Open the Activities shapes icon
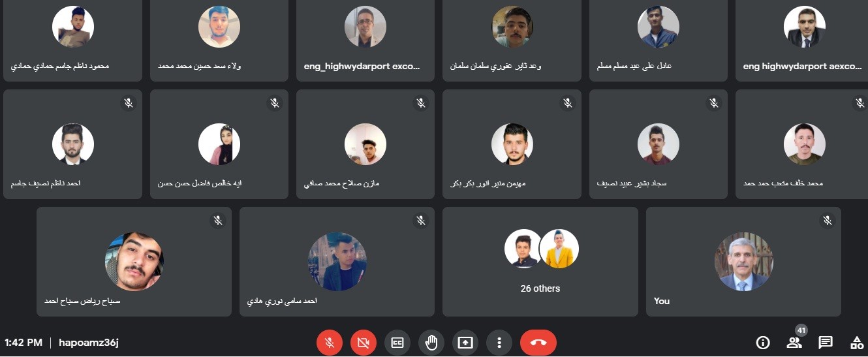Viewport: 868px width, 357px height. (857, 342)
